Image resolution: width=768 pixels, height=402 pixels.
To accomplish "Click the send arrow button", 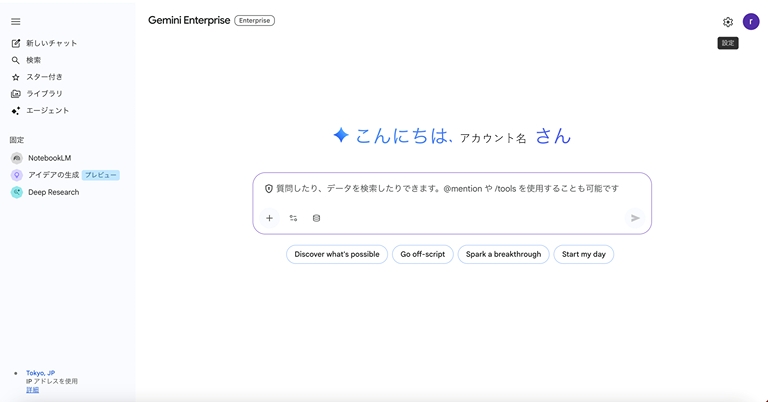I will tap(635, 218).
